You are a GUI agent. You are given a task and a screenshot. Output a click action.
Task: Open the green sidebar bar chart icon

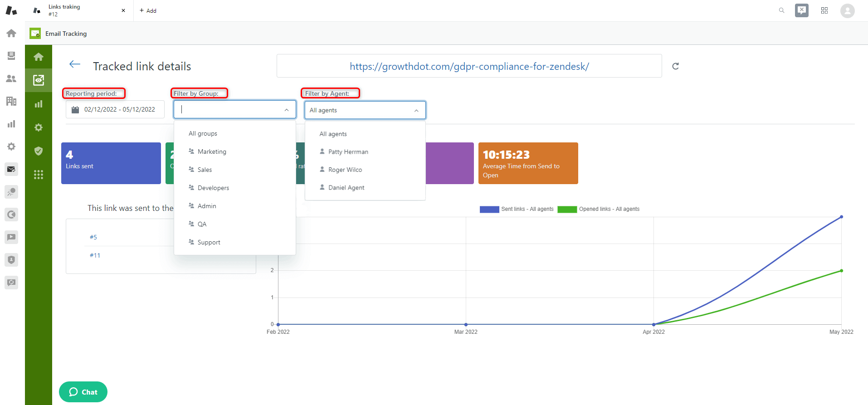(x=39, y=104)
